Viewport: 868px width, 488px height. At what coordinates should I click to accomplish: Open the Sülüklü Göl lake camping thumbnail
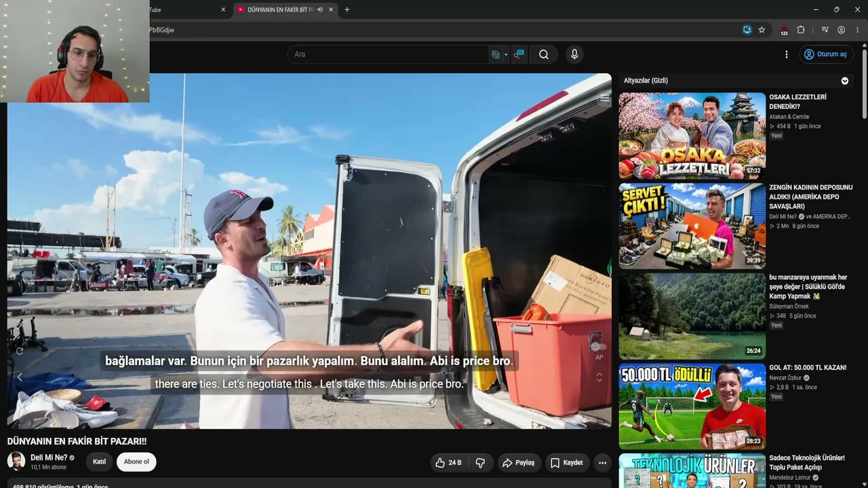pos(692,315)
